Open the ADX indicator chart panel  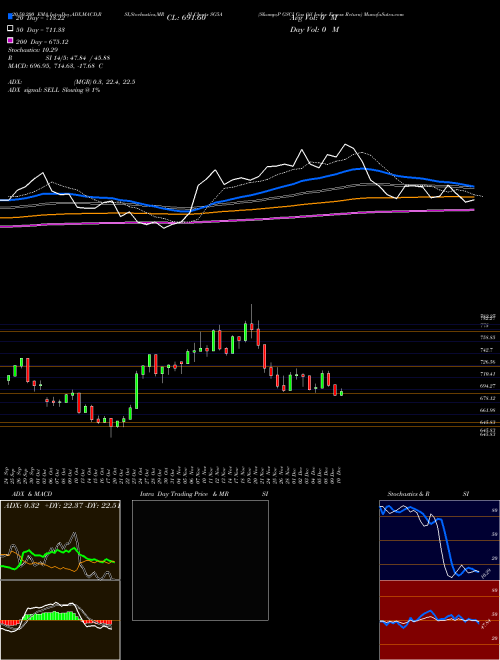(60, 540)
